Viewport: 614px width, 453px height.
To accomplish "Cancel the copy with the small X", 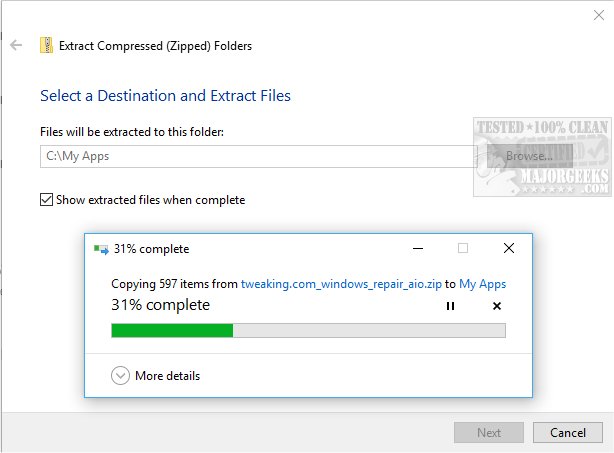I will click(497, 306).
